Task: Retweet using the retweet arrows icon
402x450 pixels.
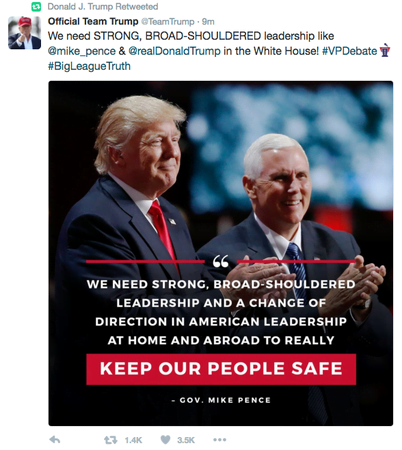Action: (111, 440)
